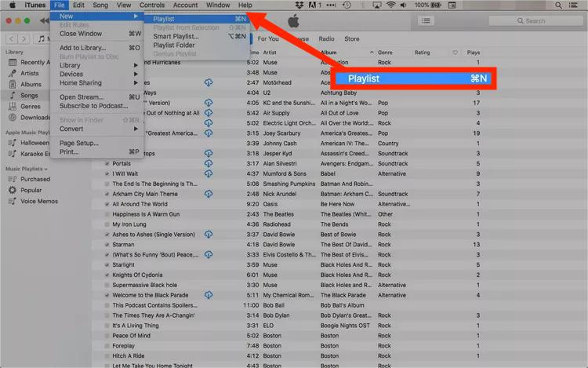The width and height of the screenshot is (588, 368).
Task: Expand the Home Sharing submenu
Action: [136, 83]
